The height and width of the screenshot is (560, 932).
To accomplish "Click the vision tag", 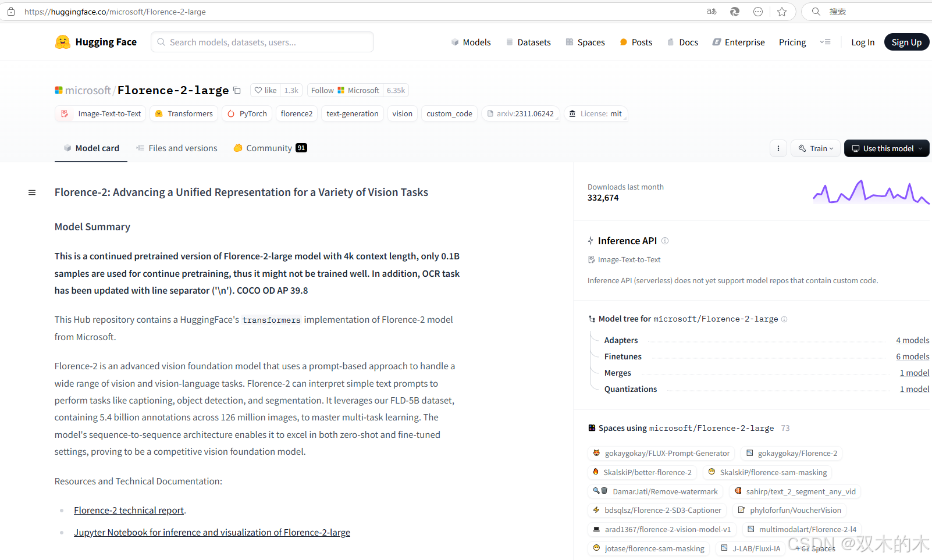I will [402, 113].
